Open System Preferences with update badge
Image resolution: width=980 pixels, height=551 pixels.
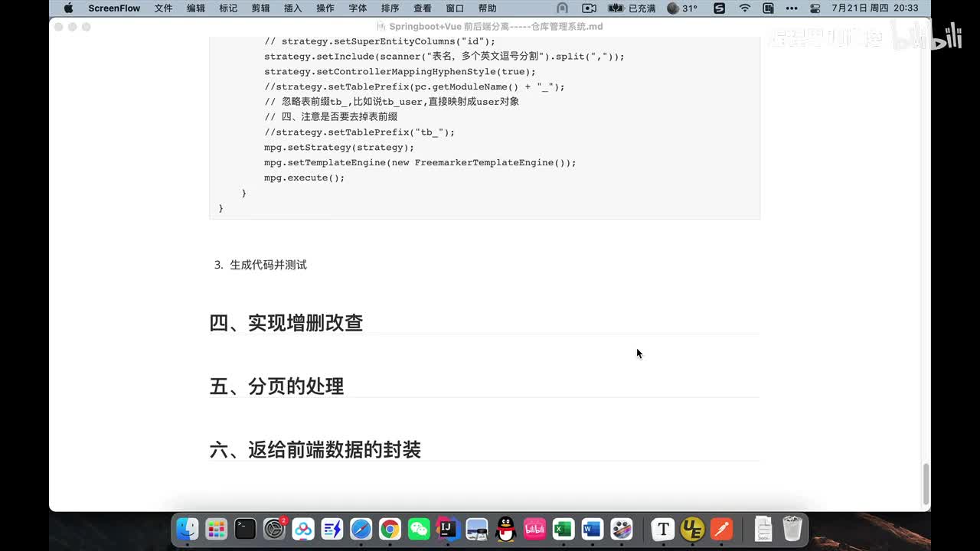[274, 529]
